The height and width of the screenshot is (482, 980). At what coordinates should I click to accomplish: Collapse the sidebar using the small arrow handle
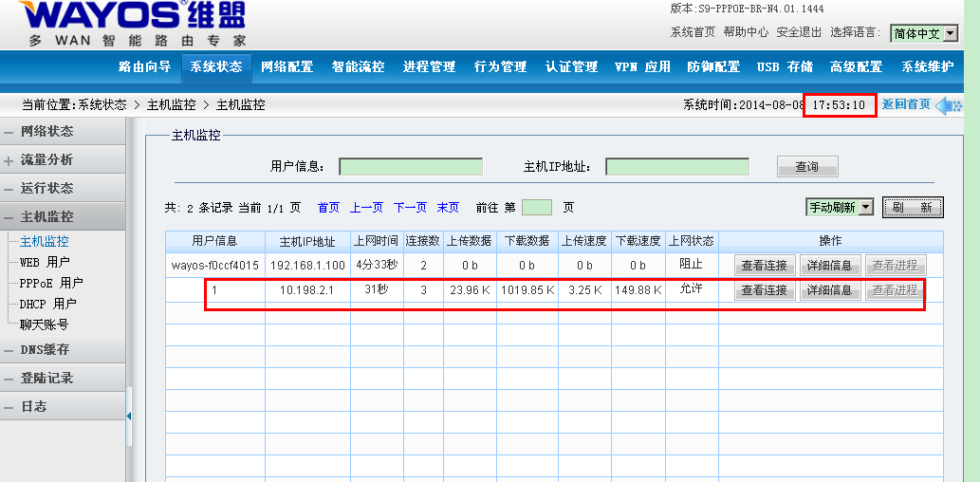click(129, 416)
